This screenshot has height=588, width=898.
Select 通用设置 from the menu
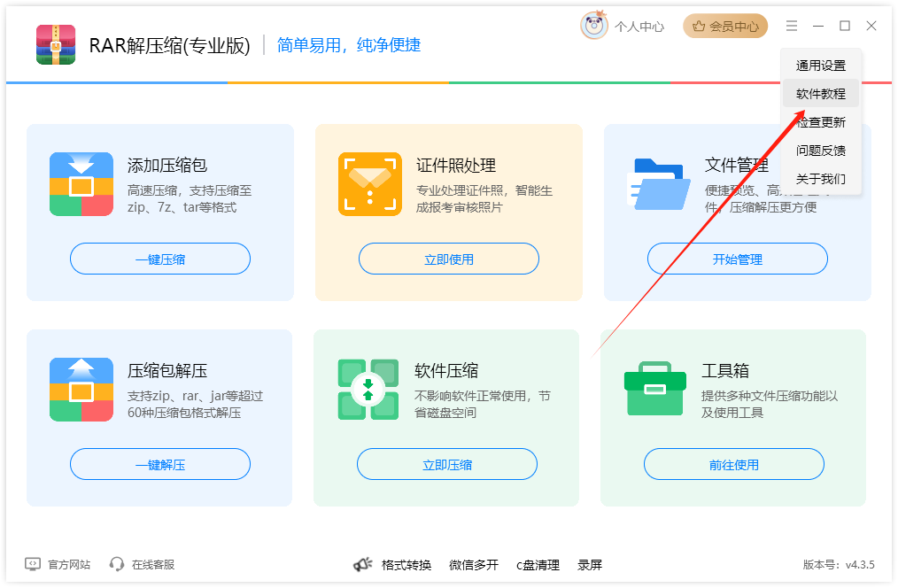[x=821, y=66]
